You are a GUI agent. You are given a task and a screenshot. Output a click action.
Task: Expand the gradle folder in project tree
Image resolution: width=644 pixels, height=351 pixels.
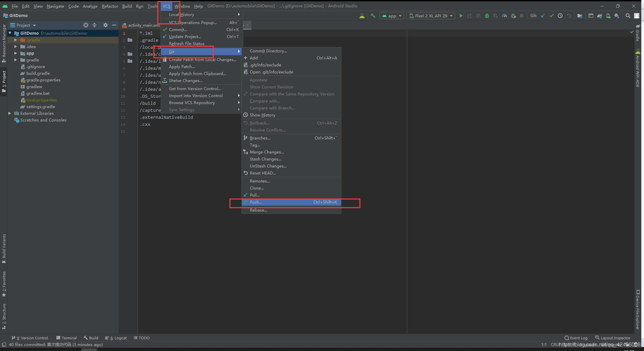[x=15, y=60]
